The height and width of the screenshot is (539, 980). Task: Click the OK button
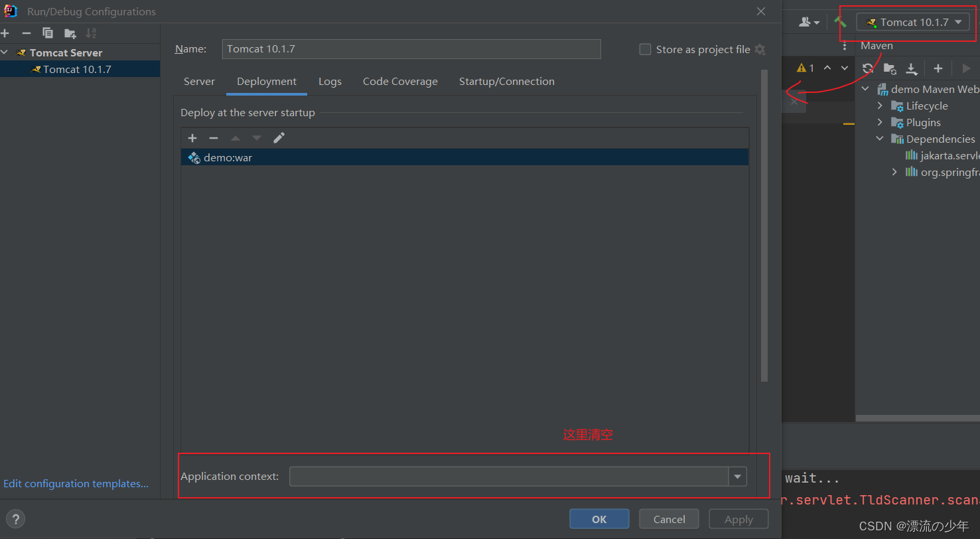tap(599, 519)
